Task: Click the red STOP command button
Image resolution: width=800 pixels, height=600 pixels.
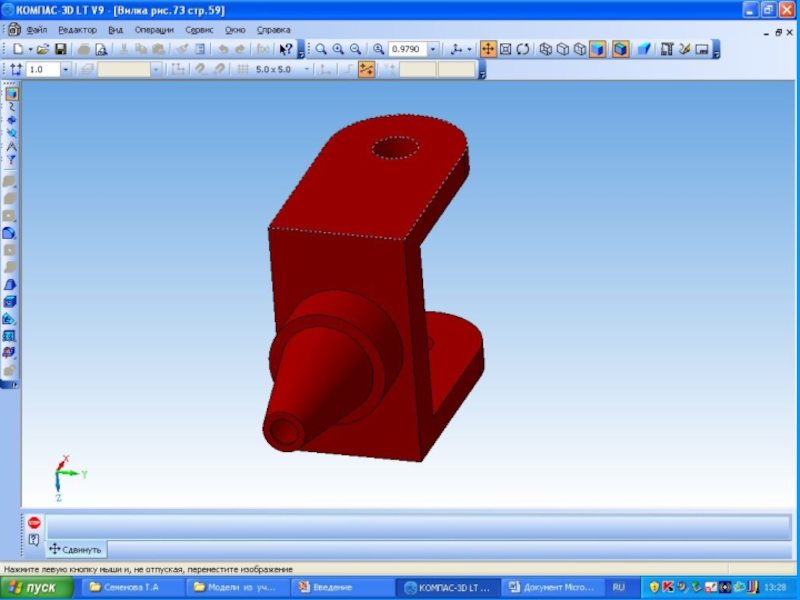Action: 33,523
